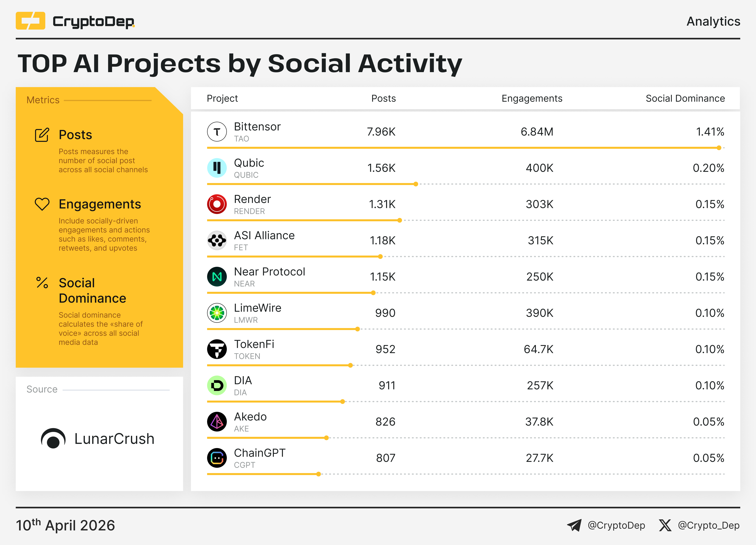Open the @Crypto_Dep X handle

(x=708, y=525)
